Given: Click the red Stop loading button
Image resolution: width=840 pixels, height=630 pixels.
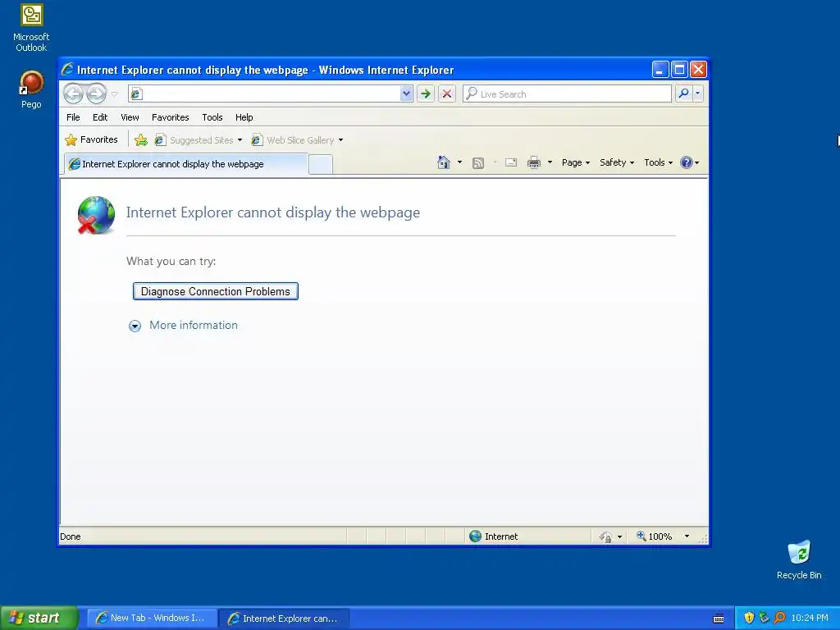Looking at the screenshot, I should [447, 94].
